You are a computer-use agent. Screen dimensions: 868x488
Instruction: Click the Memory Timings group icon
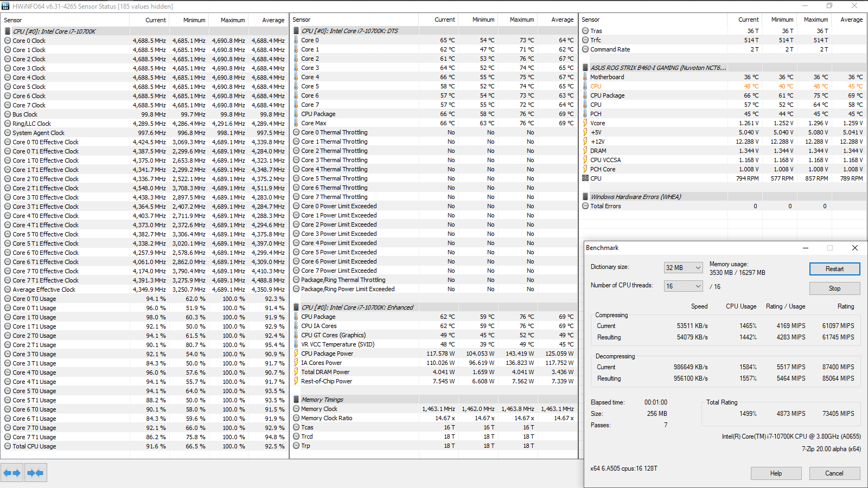(x=296, y=400)
